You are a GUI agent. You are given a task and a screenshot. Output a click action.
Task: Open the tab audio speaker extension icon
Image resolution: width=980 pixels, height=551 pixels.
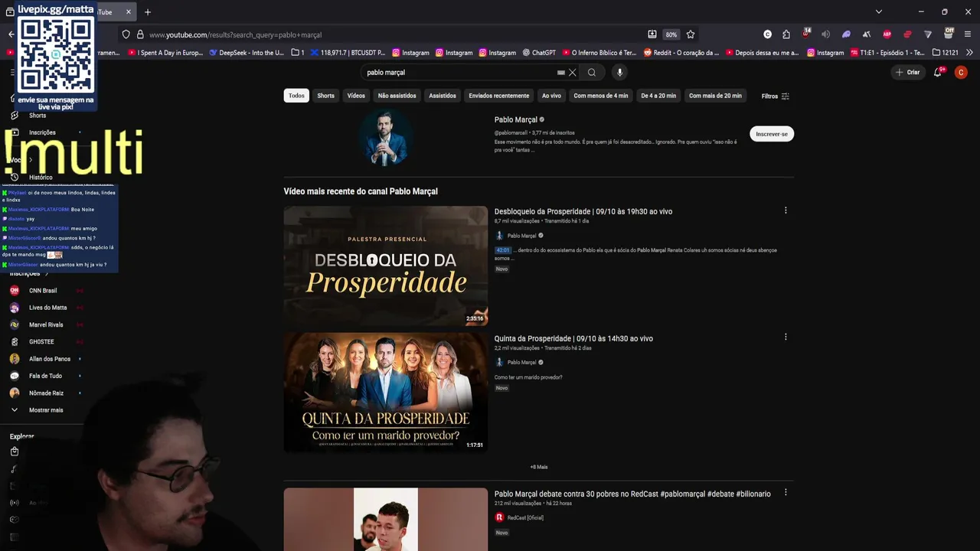click(825, 34)
